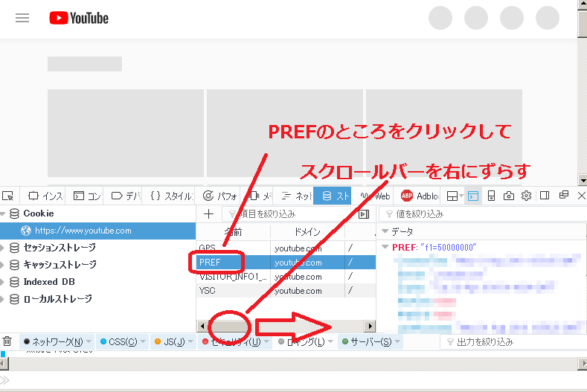Click cookie table scrollbar right arrow

(x=371, y=326)
